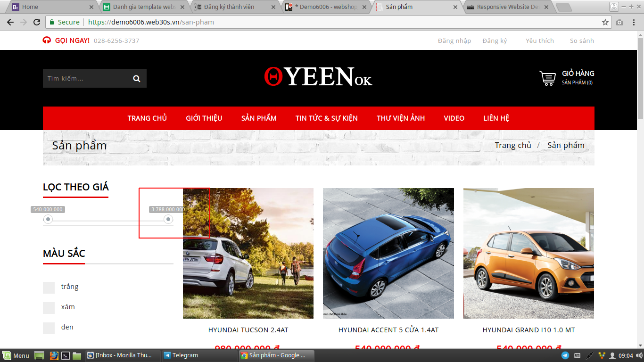Click the camera extension icon in toolbar

pyautogui.click(x=619, y=22)
